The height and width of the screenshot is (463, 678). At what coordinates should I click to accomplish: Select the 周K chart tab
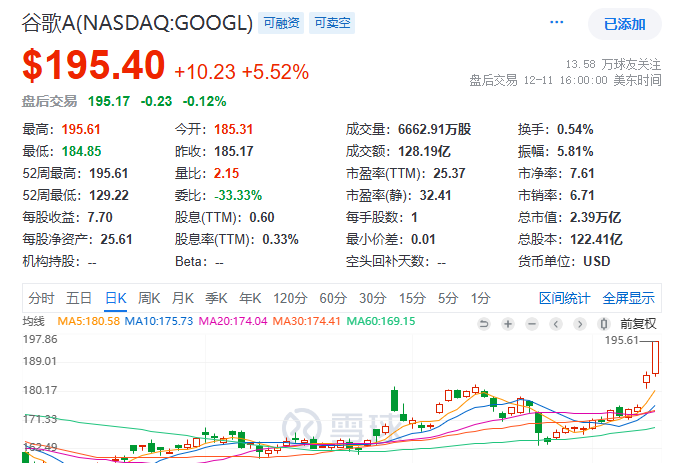[149, 298]
